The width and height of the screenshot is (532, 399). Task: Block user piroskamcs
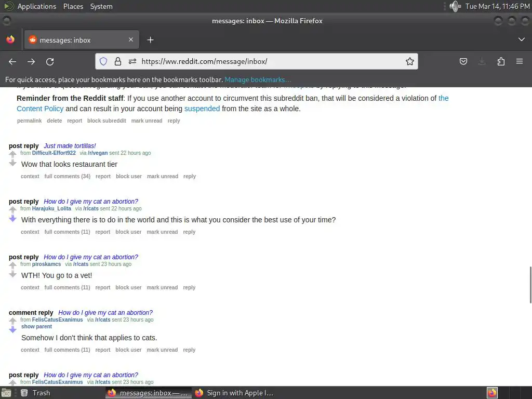128,288
